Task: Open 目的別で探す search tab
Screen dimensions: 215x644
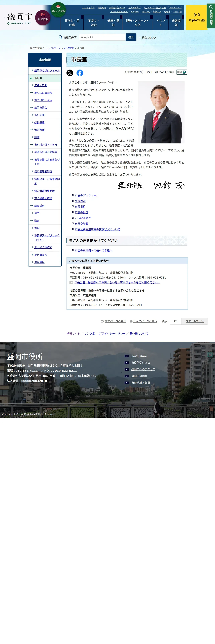Action: coord(211,16)
